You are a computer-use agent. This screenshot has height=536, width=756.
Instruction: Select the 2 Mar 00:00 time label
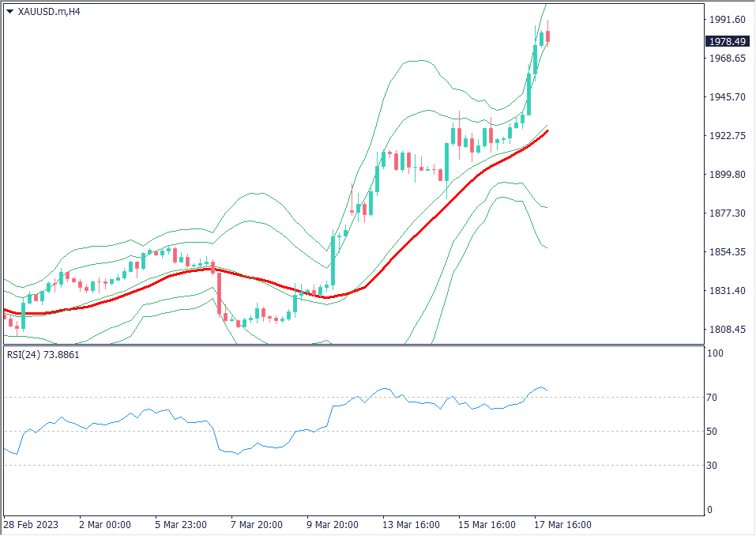coord(105,525)
